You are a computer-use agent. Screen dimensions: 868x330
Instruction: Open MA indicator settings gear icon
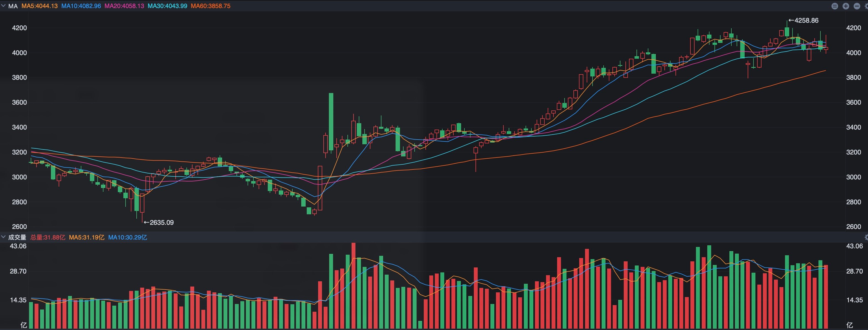click(866, 6)
